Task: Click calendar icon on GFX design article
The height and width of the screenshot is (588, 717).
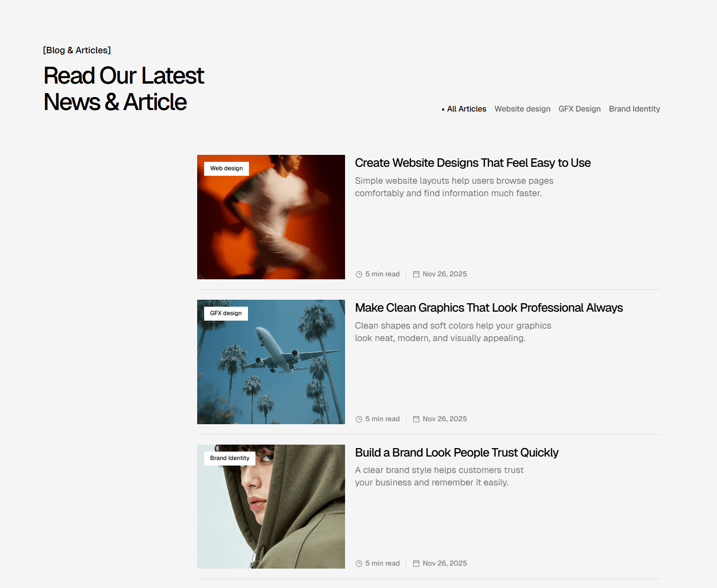Action: click(416, 419)
